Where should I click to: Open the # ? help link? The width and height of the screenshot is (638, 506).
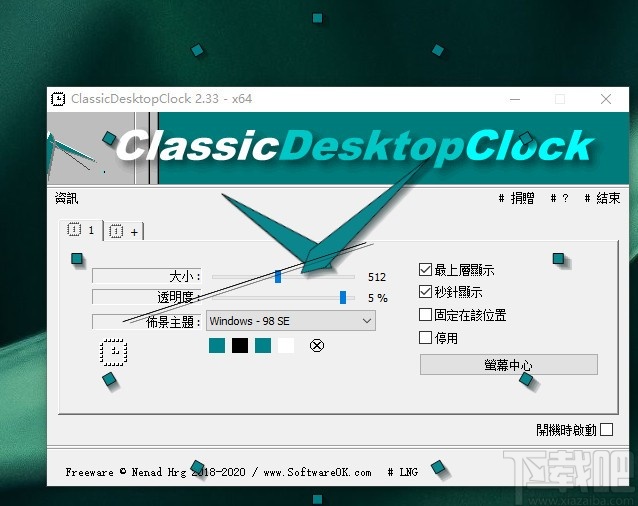pos(559,198)
